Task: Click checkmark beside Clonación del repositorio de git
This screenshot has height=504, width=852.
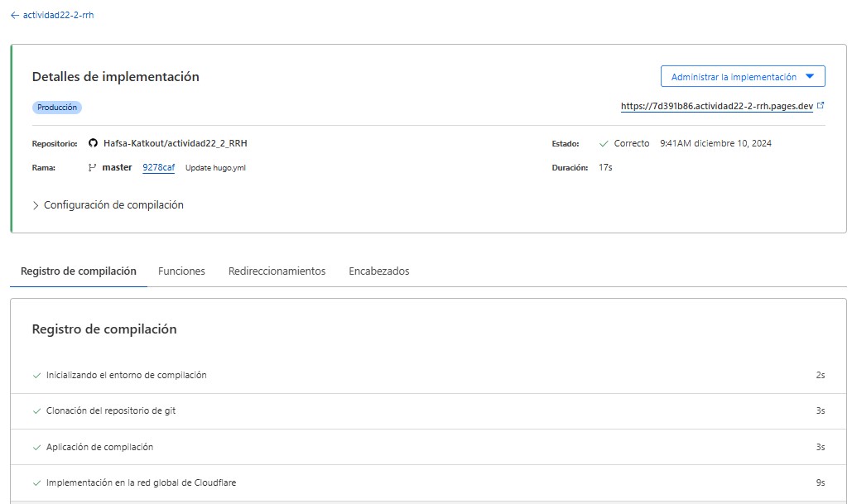Action: [x=36, y=410]
